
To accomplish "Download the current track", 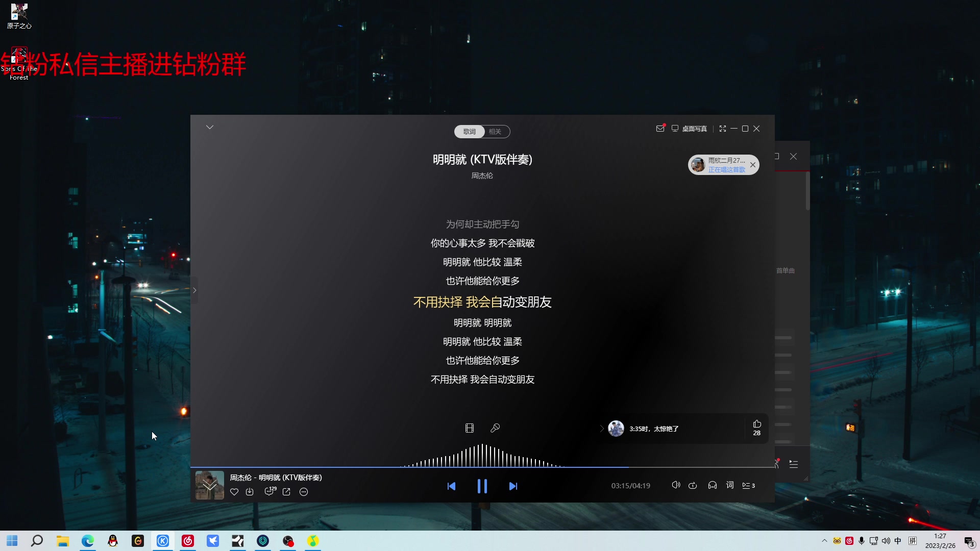I will coord(250,492).
